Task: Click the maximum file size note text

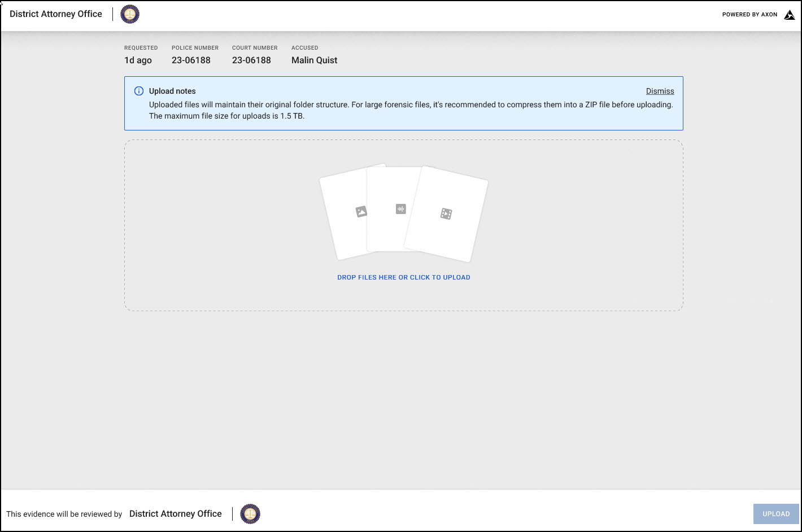Action: pos(226,116)
